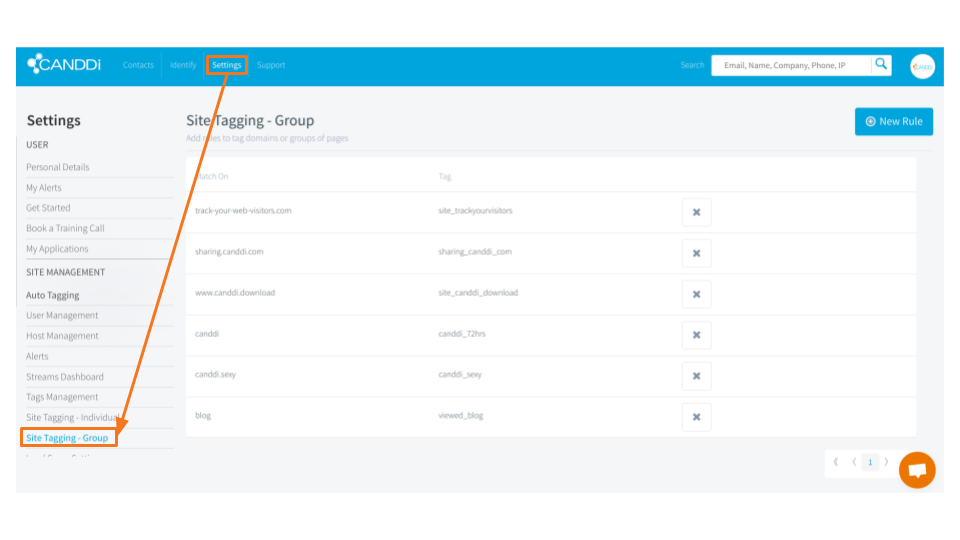Click the search magnifier icon

[x=881, y=64]
